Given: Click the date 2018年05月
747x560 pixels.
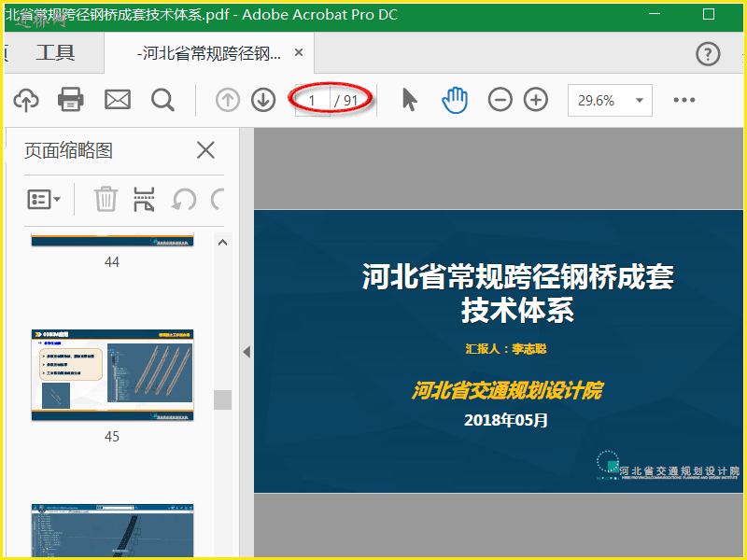Looking at the screenshot, I should pos(506,420).
